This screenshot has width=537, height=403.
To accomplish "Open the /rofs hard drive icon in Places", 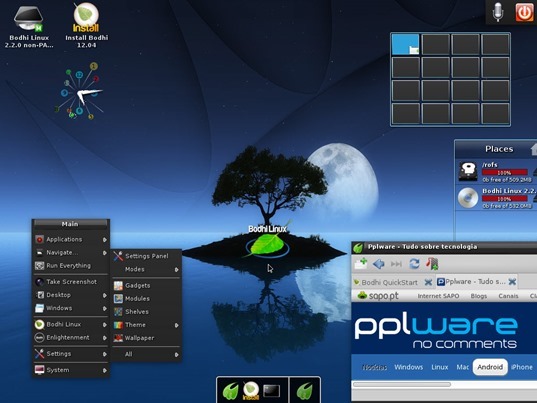I will click(468, 171).
